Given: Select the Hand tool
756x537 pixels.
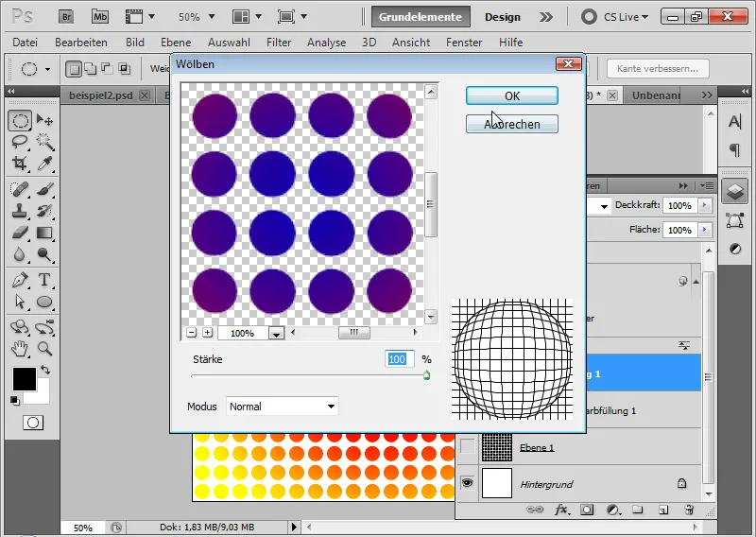Looking at the screenshot, I should [x=19, y=348].
